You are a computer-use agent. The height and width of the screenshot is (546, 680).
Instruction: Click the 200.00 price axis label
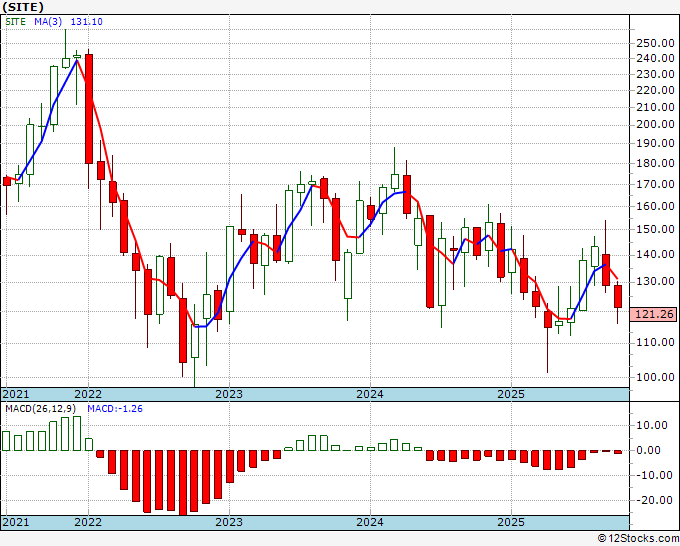(x=655, y=124)
